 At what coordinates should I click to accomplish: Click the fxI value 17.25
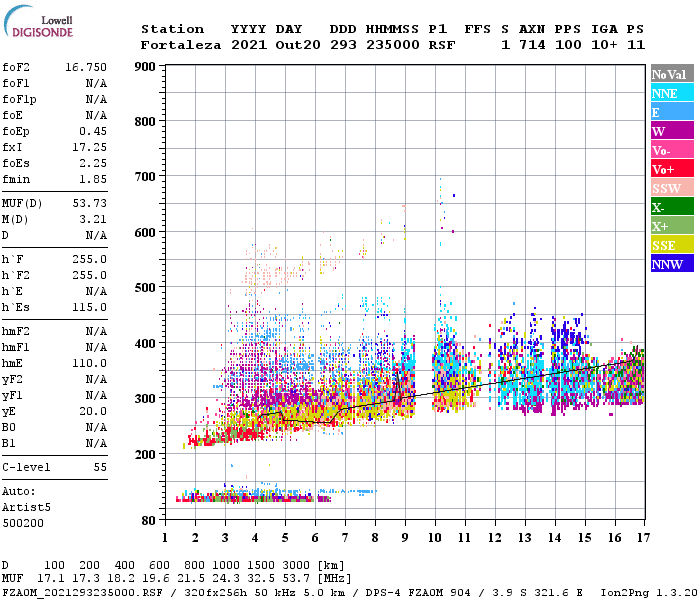point(89,147)
